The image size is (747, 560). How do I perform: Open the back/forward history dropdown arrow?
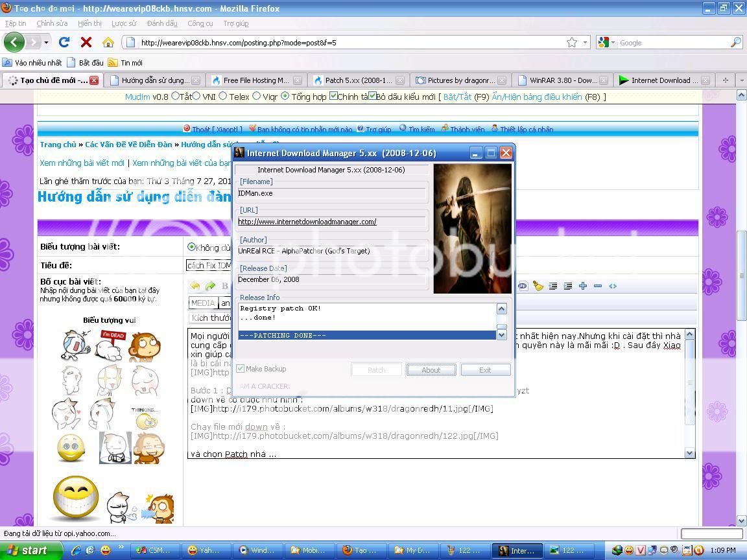point(46,42)
